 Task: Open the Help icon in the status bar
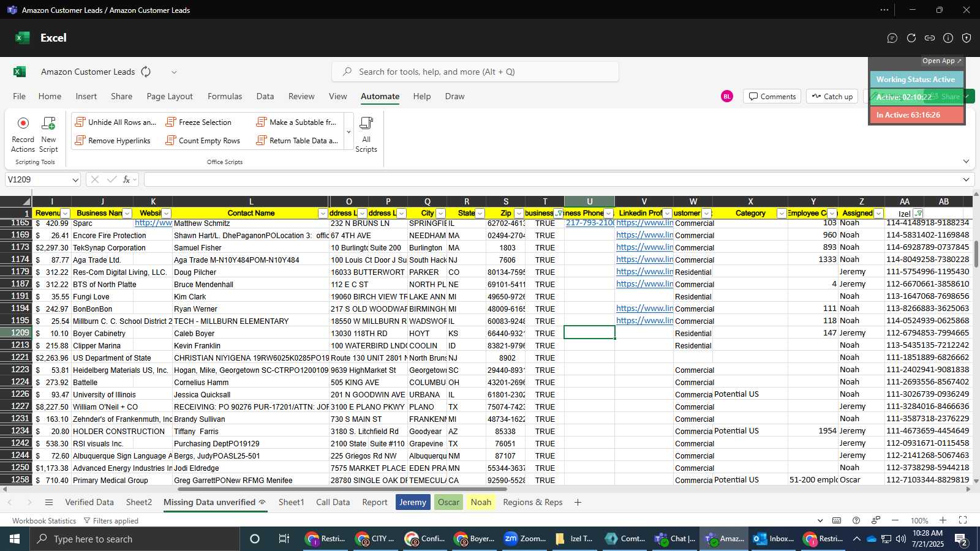tap(856, 520)
